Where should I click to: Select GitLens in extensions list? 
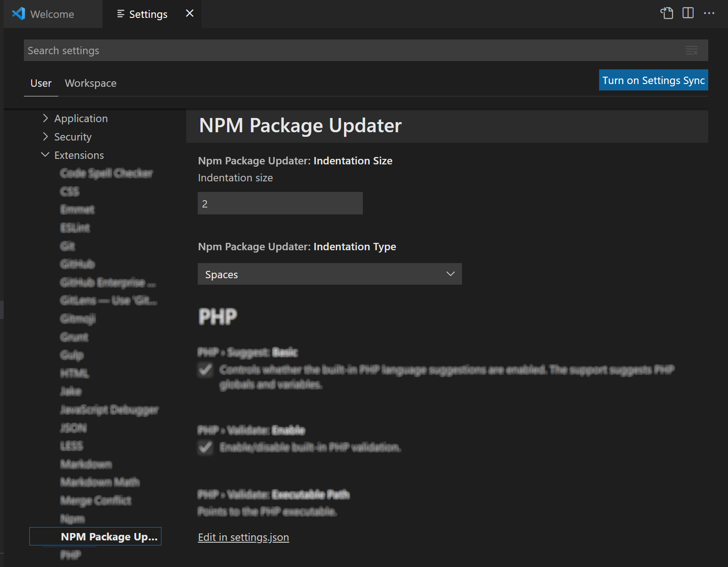tap(108, 301)
